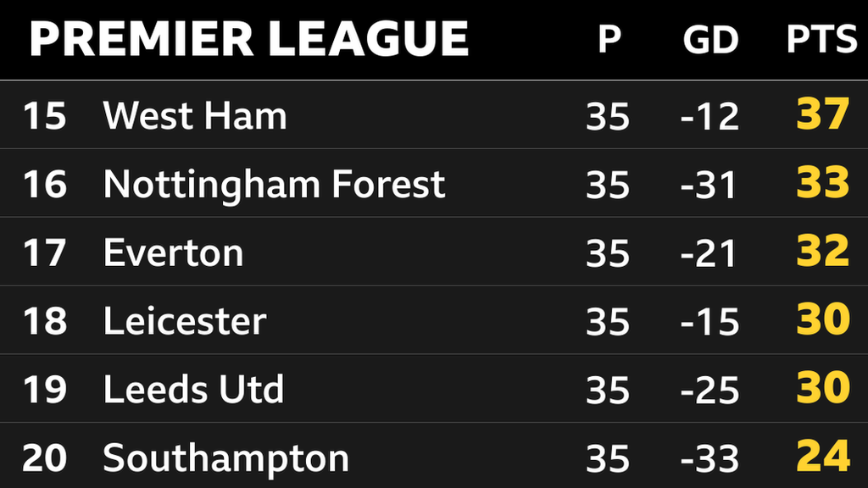Screen dimensions: 868x488
Task: Click Nottingham Forest's -31 goal difference
Action: [709, 185]
